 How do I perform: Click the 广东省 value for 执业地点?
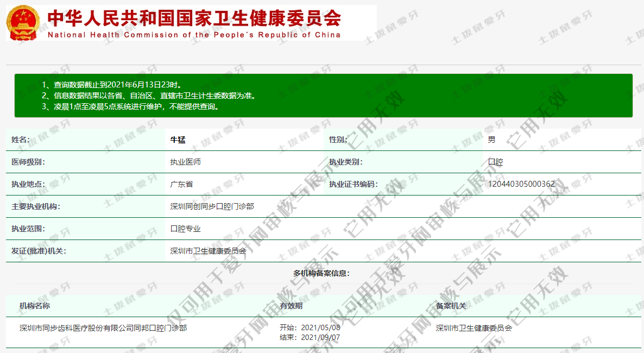point(181,184)
